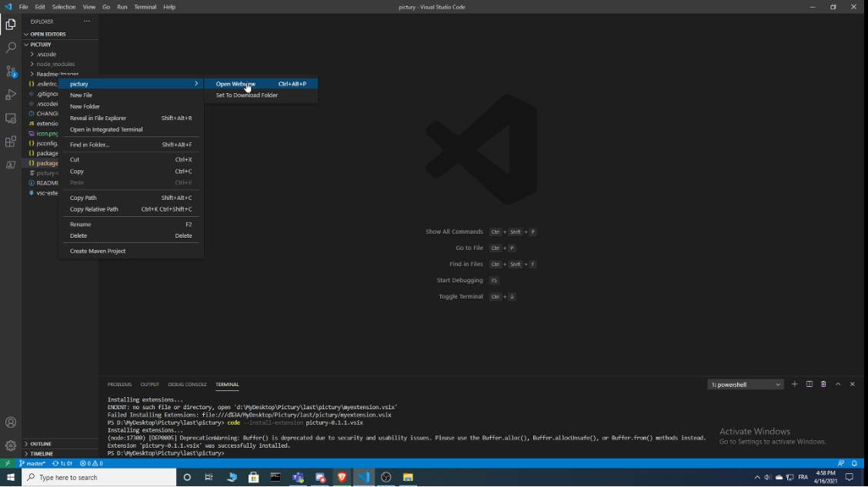The width and height of the screenshot is (868, 487).
Task: Open OBS Studio from taskbar
Action: [386, 477]
